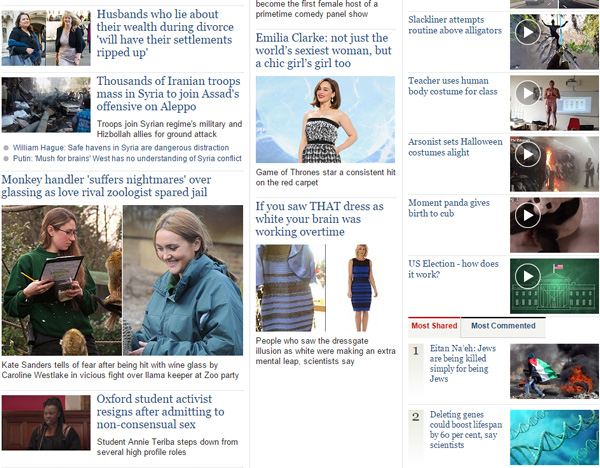Click 'Game of Thrones star a consistent hit' caption
600x468 pixels.
(x=325, y=178)
